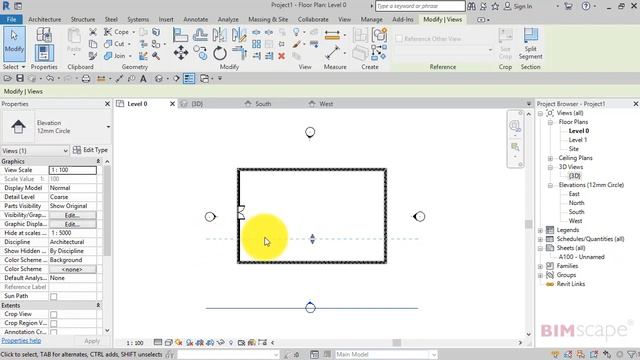
Task: Click the Type Properties icon
Action: point(44,35)
